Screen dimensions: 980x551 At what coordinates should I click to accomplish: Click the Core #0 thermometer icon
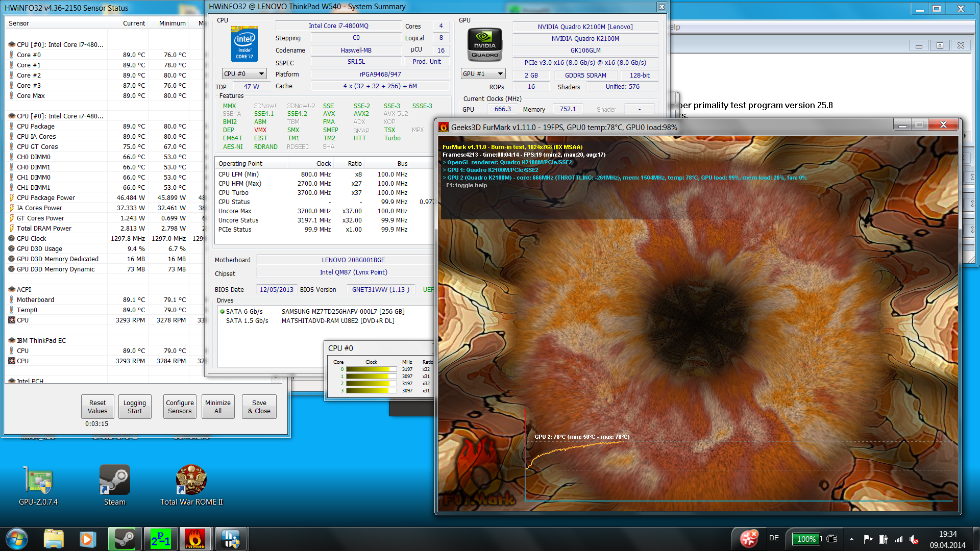[11, 55]
